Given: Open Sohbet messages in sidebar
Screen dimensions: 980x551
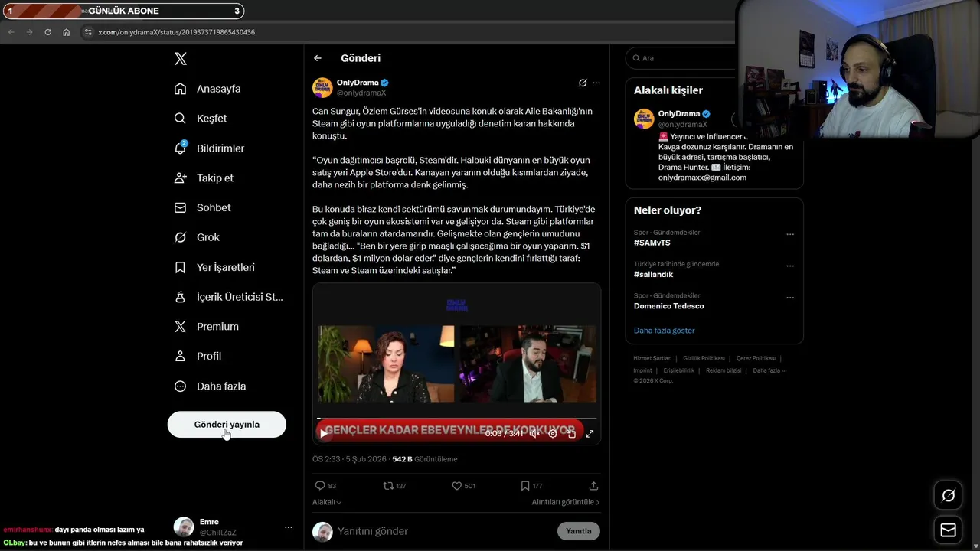Looking at the screenshot, I should (202, 207).
